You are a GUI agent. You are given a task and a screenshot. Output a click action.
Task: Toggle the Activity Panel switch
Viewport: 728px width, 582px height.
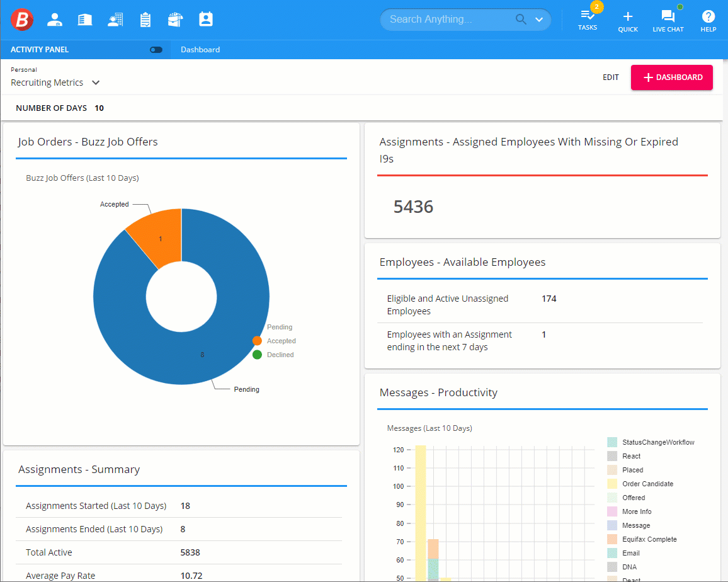pos(156,50)
